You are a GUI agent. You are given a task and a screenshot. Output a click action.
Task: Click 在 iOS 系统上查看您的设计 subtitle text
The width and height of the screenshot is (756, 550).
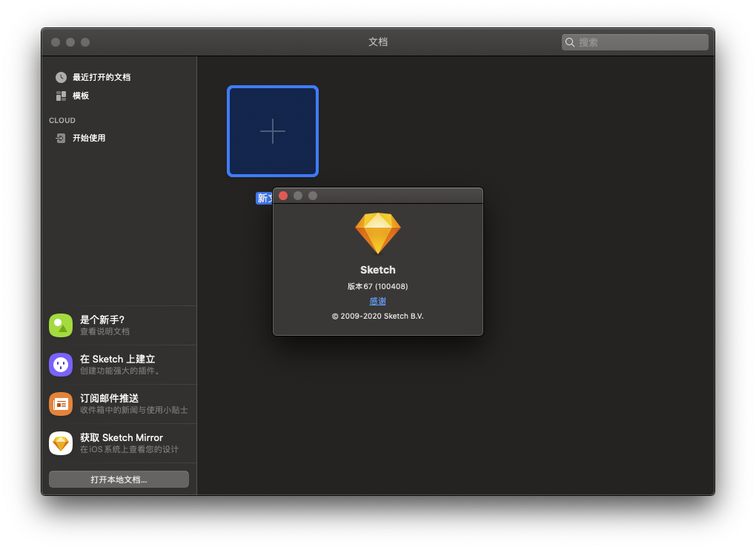(129, 449)
